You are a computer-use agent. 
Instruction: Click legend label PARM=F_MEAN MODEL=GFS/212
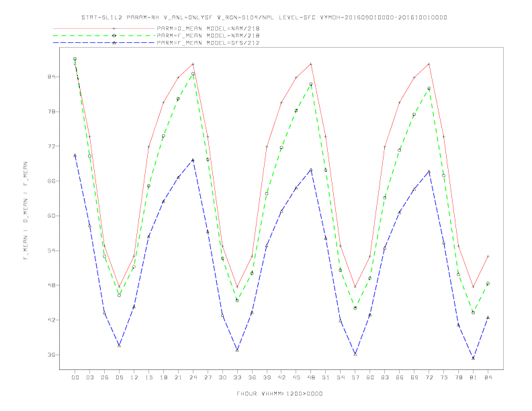click(x=208, y=43)
